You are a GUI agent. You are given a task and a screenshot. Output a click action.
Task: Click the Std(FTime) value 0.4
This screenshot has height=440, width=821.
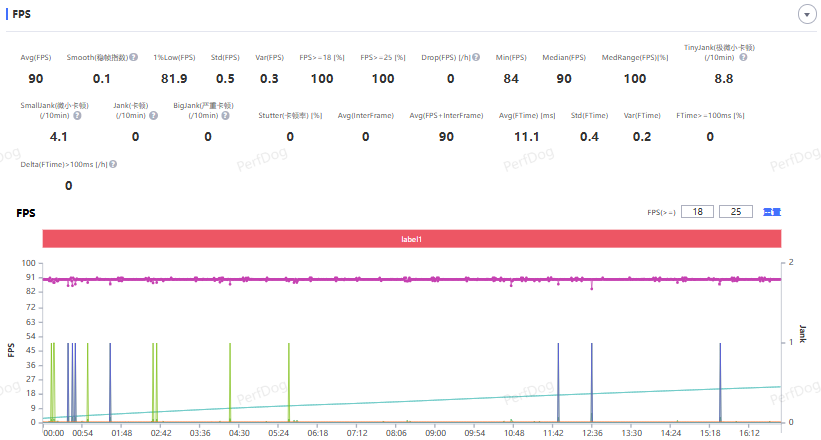589,137
